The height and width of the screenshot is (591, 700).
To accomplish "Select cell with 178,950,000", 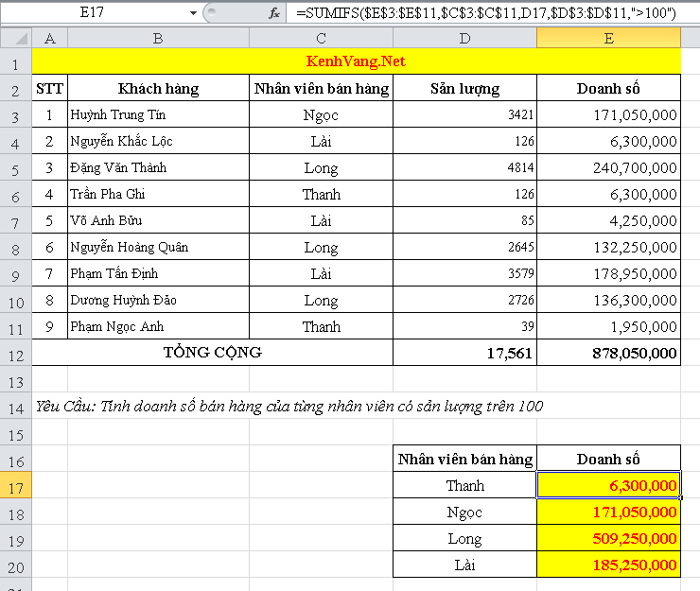I will (x=608, y=273).
